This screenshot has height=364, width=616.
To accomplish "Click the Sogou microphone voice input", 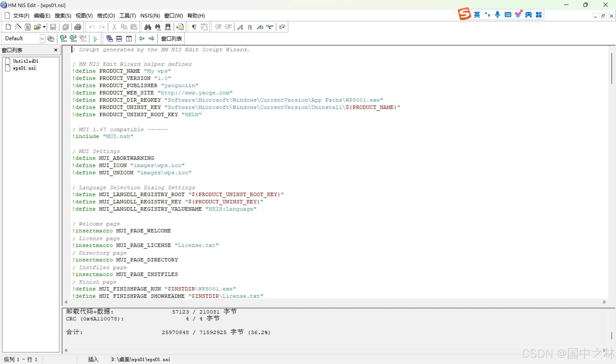I will pyautogui.click(x=498, y=15).
